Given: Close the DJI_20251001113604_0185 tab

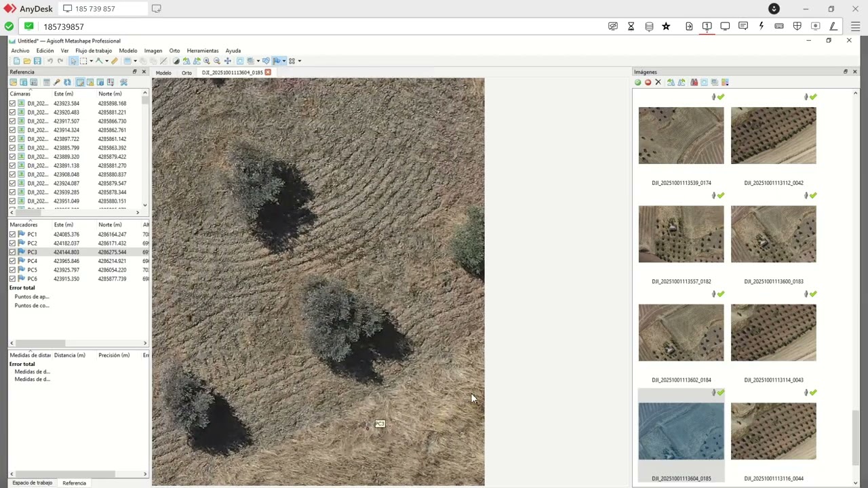Looking at the screenshot, I should pos(268,73).
